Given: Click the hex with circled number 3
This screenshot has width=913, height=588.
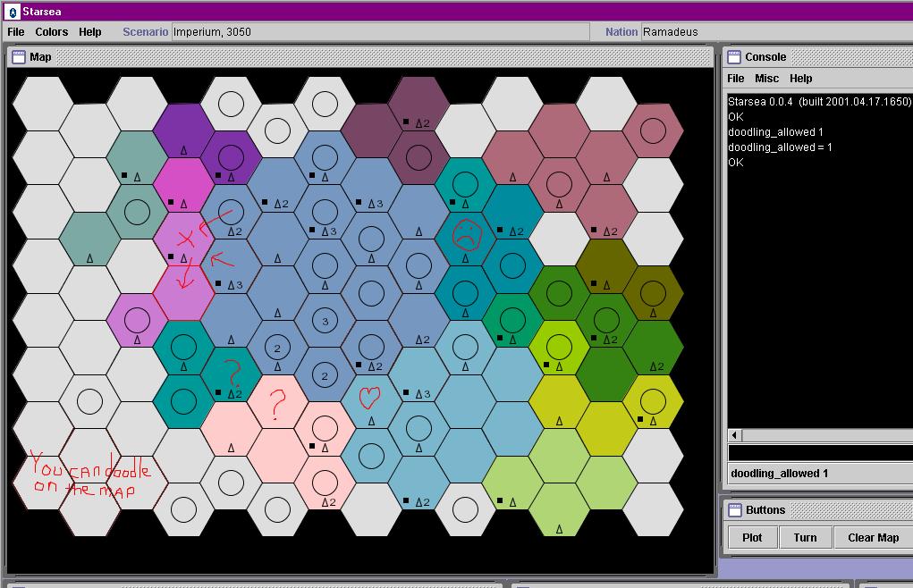Looking at the screenshot, I should pos(325,320).
